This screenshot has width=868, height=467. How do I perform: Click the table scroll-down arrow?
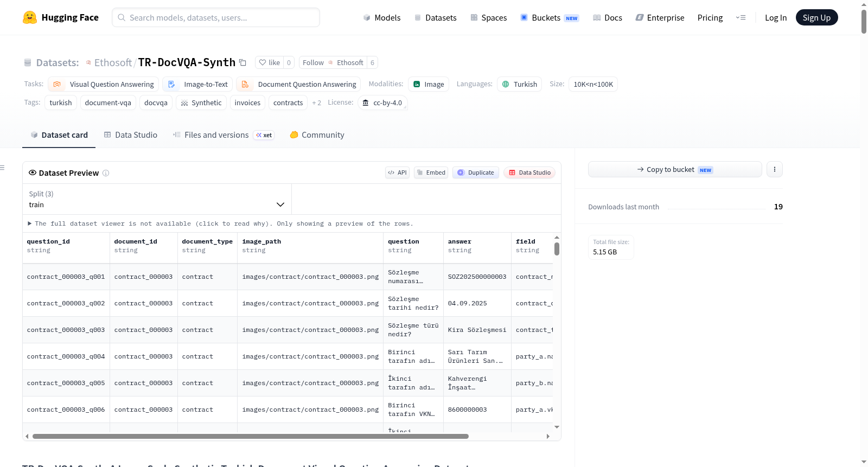(x=557, y=427)
